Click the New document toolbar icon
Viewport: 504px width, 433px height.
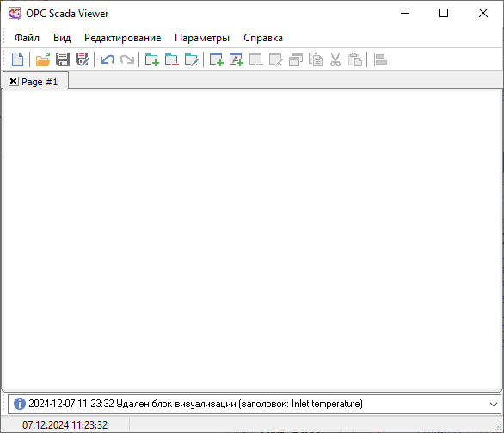(x=18, y=59)
